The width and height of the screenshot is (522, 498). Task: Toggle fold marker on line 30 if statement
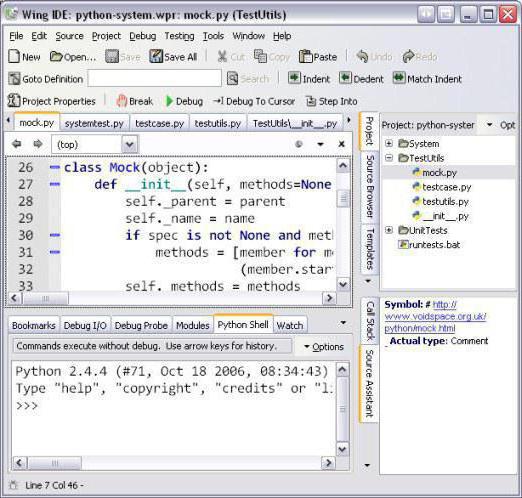tap(55, 235)
